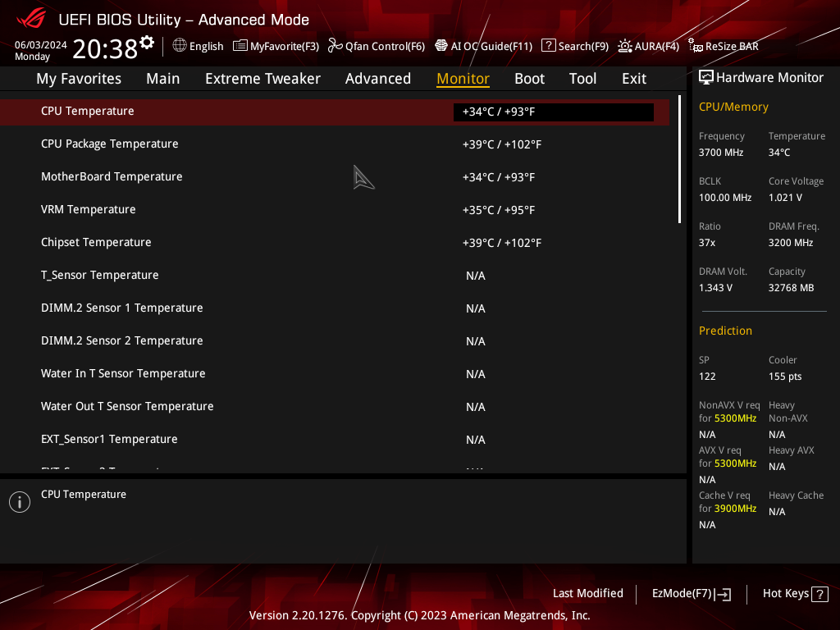Click the Last Modified button

588,593
